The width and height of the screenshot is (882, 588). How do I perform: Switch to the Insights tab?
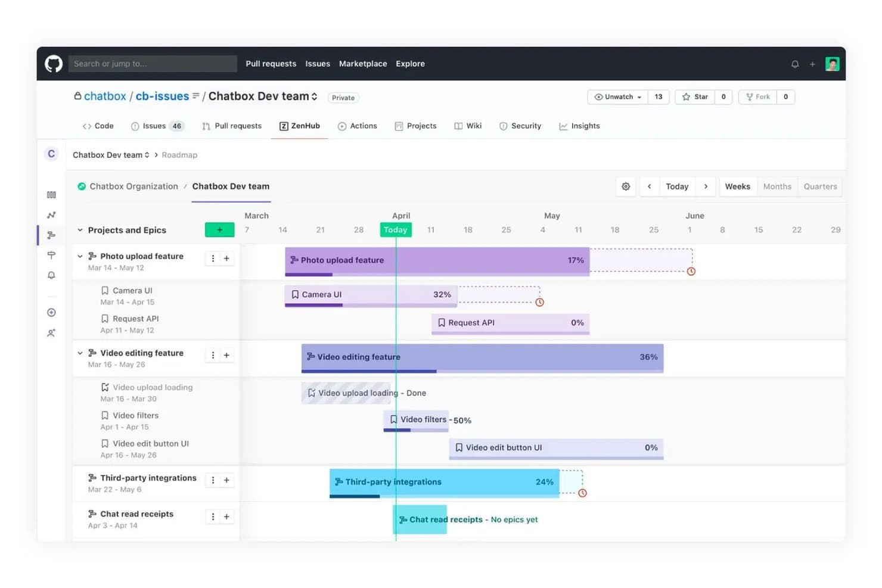(579, 126)
